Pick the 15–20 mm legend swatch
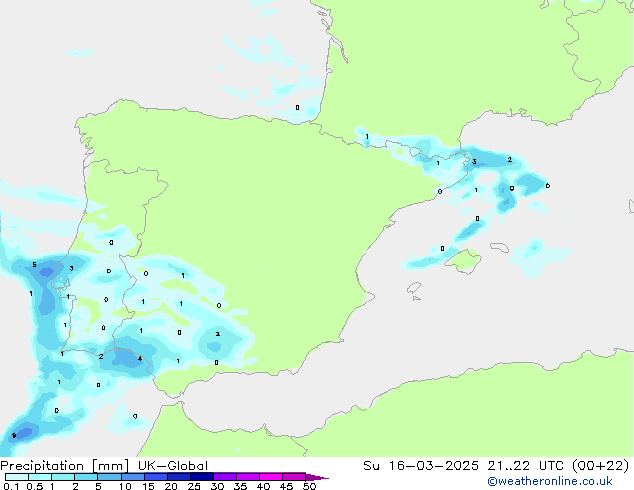 pyautogui.click(x=155, y=477)
